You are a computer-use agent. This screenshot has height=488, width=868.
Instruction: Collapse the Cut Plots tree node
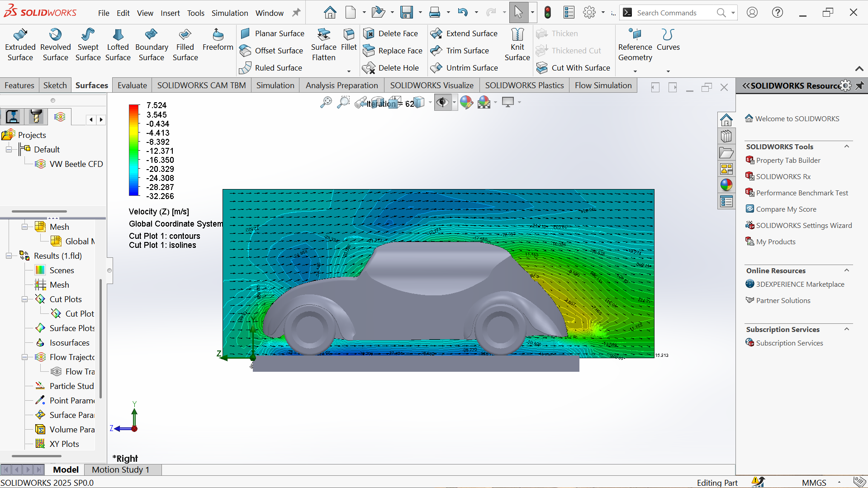pyautogui.click(x=25, y=299)
